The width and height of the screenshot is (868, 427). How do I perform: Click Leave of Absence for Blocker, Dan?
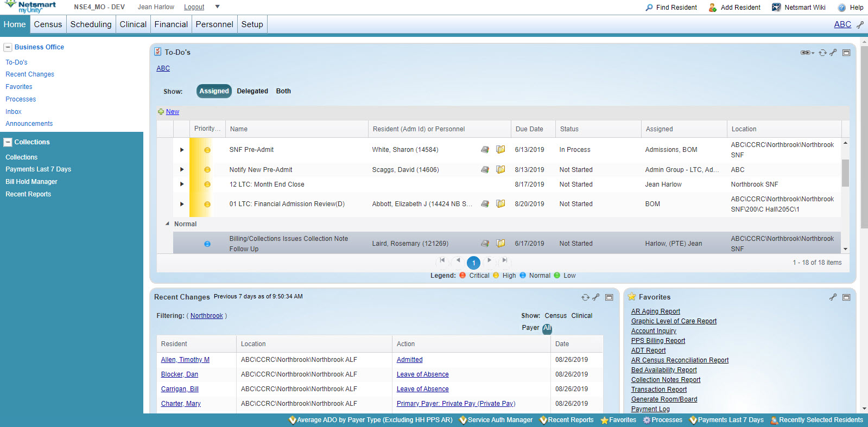422,374
